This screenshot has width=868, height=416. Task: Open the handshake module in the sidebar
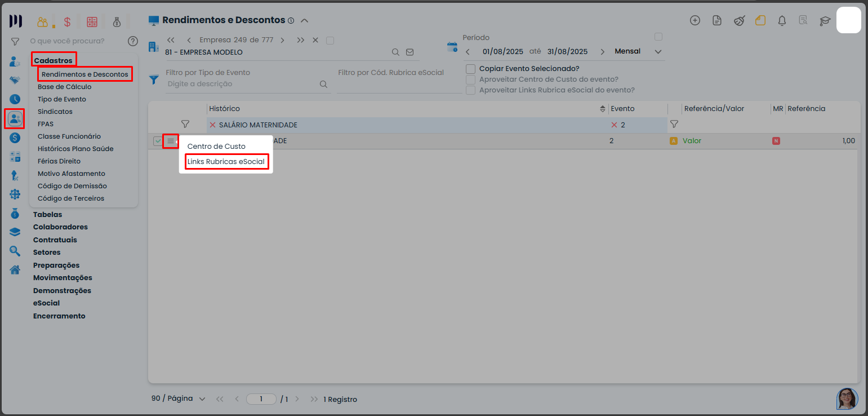[15, 80]
